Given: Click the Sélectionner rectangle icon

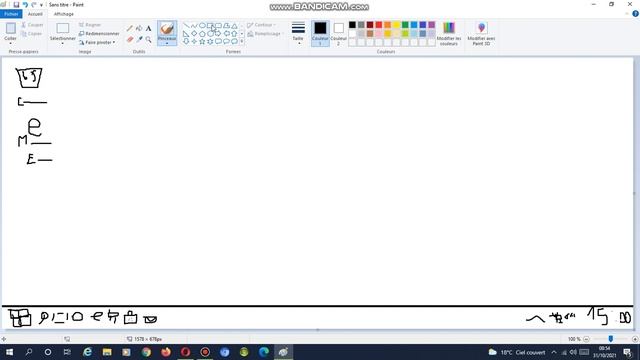Looking at the screenshot, I should [x=62, y=28].
